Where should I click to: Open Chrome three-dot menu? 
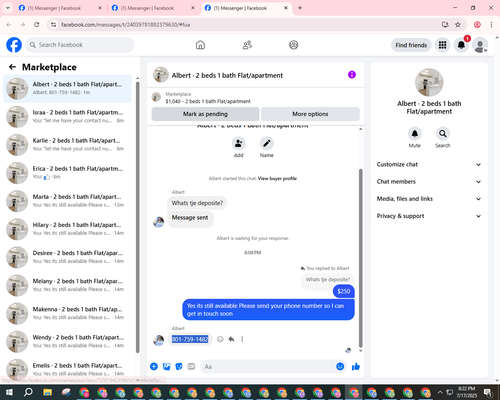tap(491, 25)
